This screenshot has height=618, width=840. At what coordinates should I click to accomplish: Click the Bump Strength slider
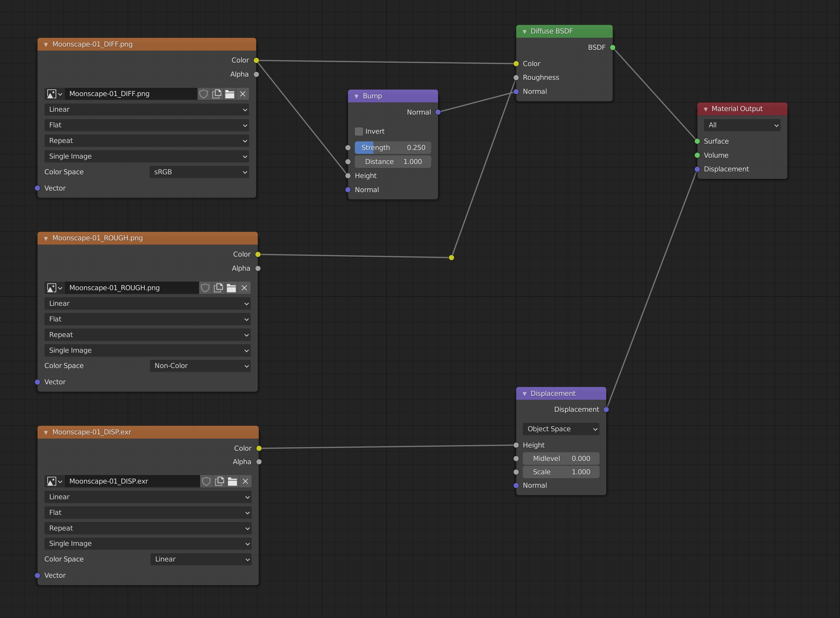click(393, 148)
